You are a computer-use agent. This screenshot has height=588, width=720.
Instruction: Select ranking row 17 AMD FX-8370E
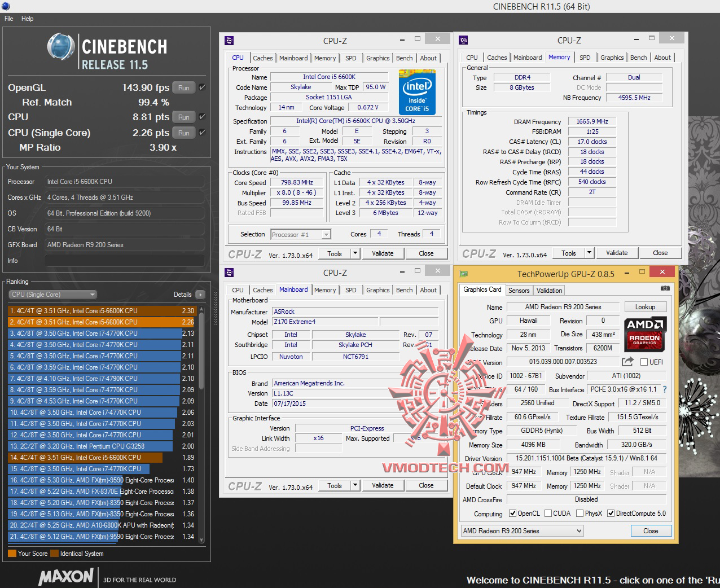(x=102, y=492)
